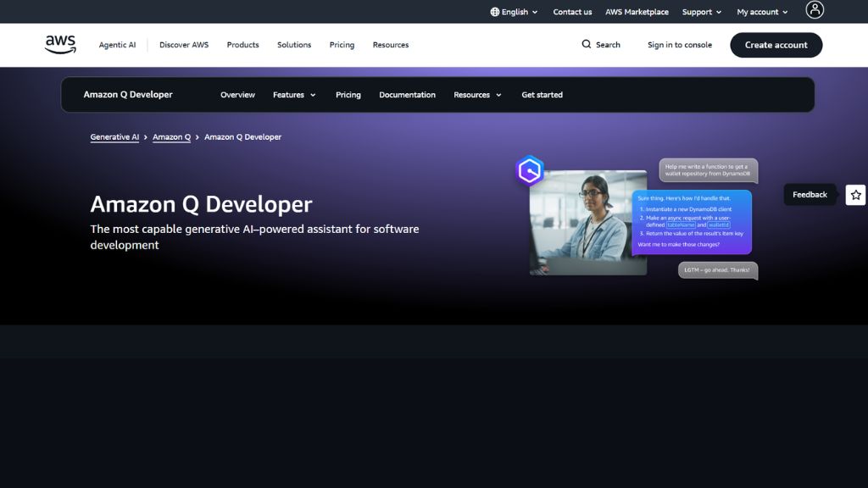
Task: Click the Amazon Q Developer hero heading
Action: (201, 205)
